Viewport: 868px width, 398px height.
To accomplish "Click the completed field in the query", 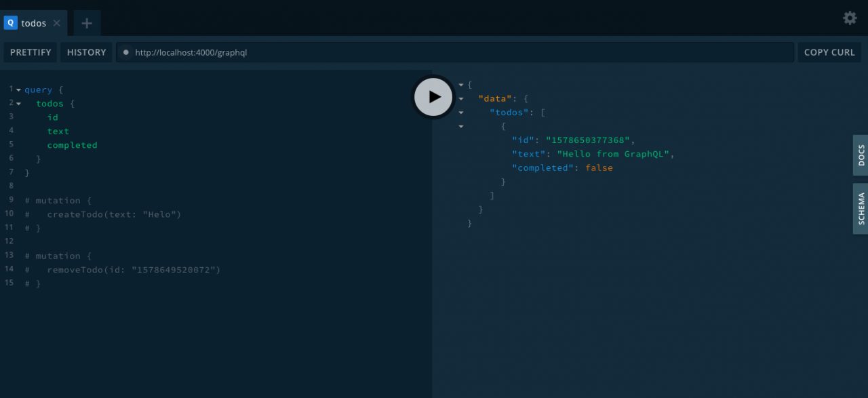I will coord(72,145).
